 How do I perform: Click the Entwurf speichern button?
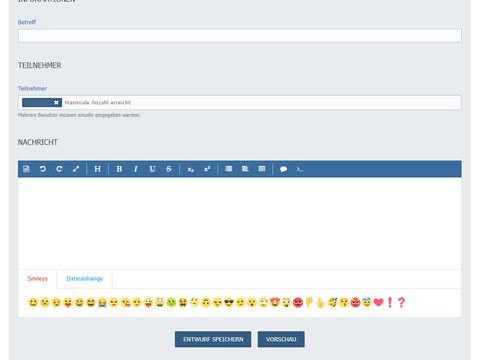(213, 339)
